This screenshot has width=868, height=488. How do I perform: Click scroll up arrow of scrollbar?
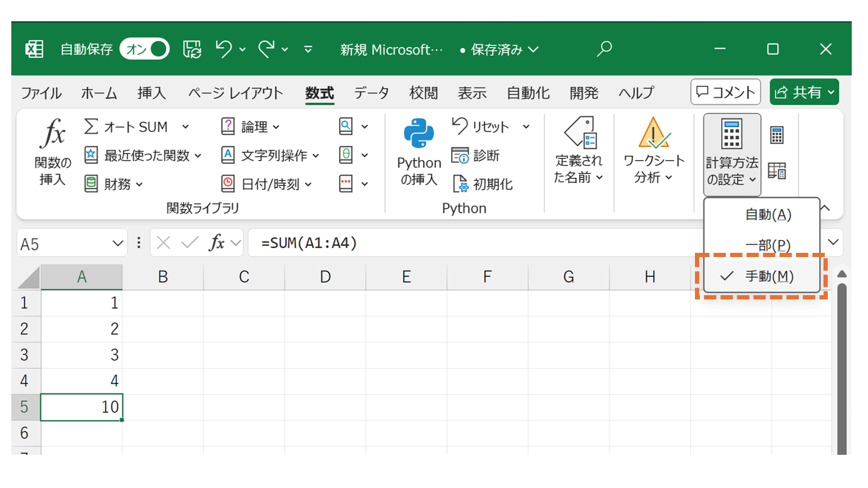point(841,274)
